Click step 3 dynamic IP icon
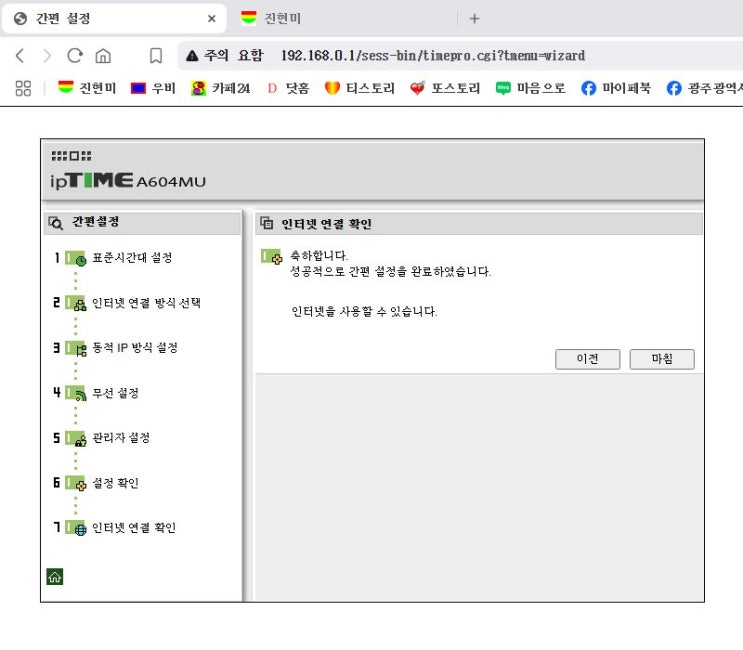Image resolution: width=743 pixels, height=650 pixels. (x=76, y=348)
